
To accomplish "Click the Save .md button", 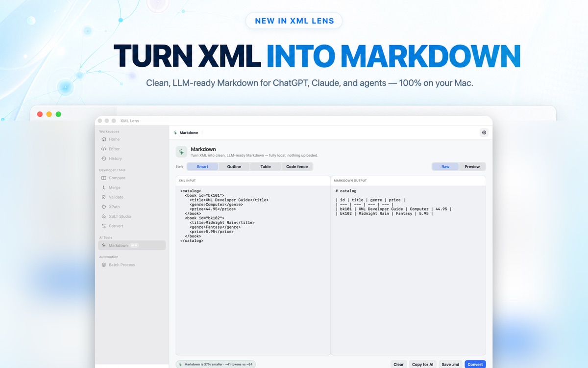I will (x=450, y=365).
